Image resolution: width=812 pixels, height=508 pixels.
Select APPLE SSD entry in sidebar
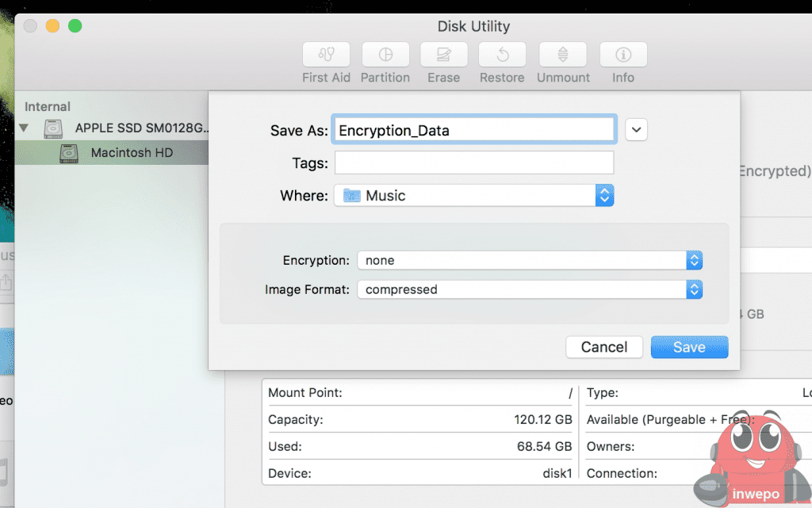tap(141, 128)
